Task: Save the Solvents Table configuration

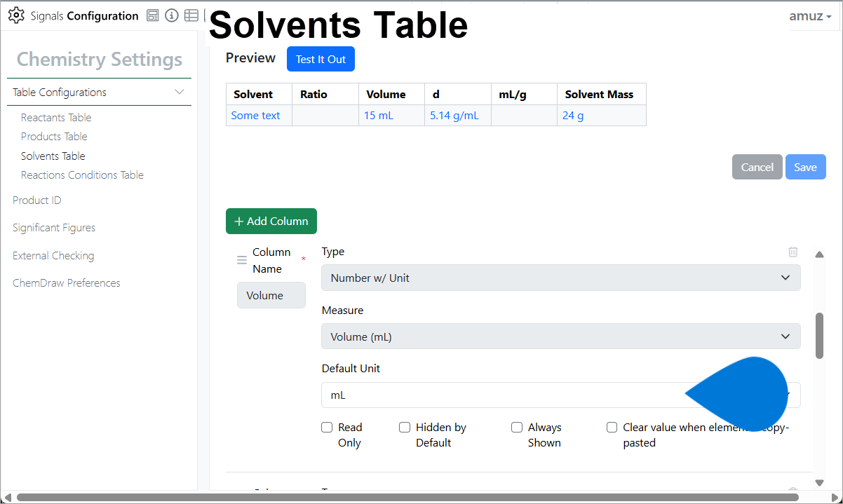Action: (805, 167)
